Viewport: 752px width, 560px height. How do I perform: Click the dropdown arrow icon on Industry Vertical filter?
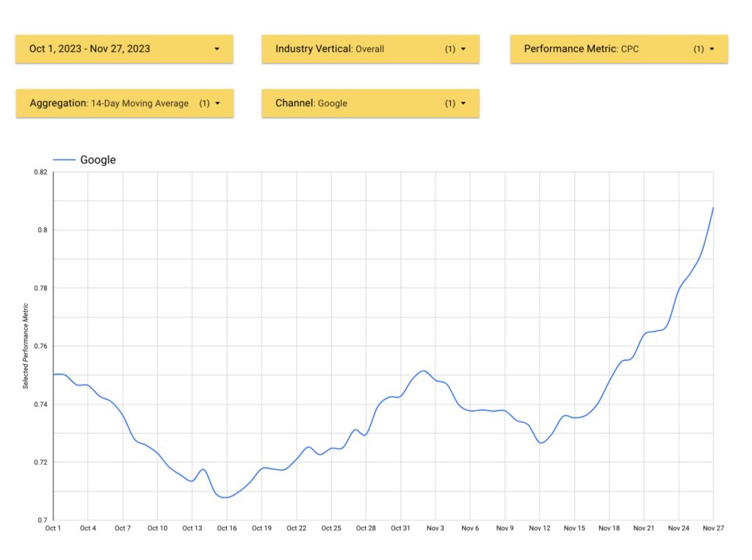(x=462, y=48)
